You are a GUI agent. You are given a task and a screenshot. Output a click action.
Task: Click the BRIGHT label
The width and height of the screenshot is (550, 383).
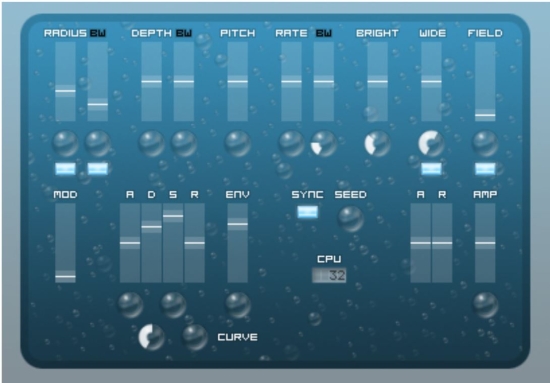click(377, 33)
